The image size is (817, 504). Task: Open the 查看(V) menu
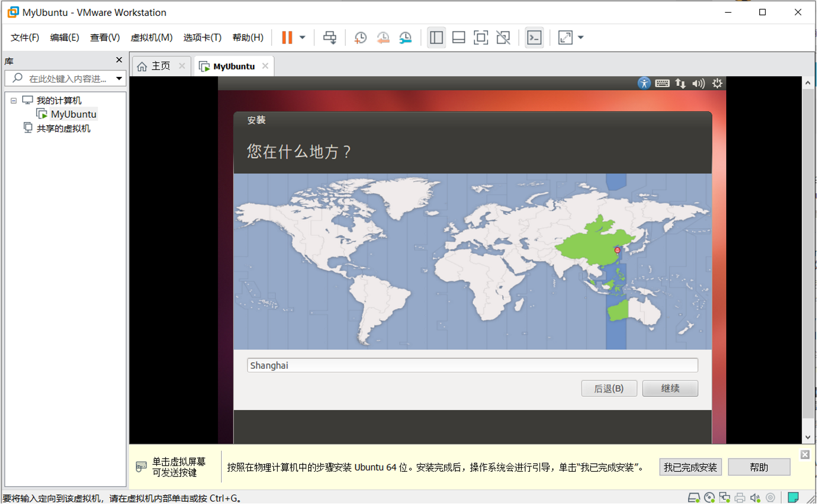coord(105,38)
